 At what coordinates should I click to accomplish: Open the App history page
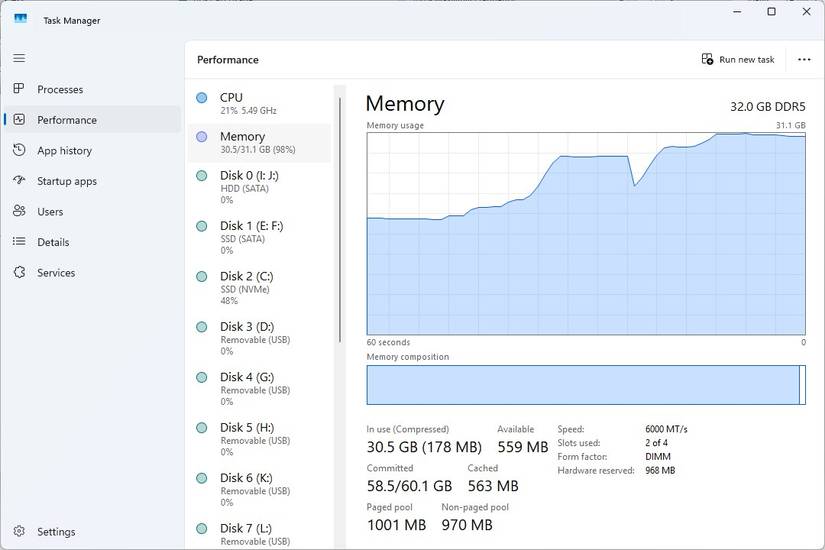(92, 150)
